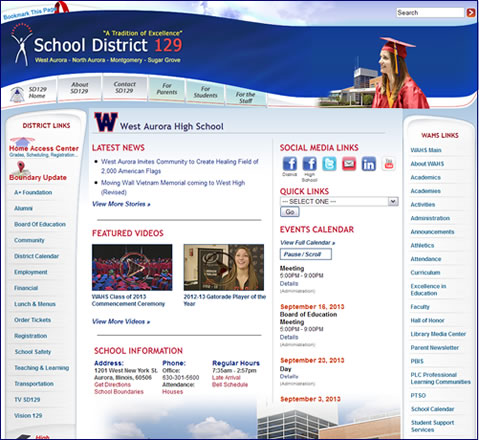The width and height of the screenshot is (479, 440).
Task: Open the LinkedIn social media icon
Action: click(369, 164)
